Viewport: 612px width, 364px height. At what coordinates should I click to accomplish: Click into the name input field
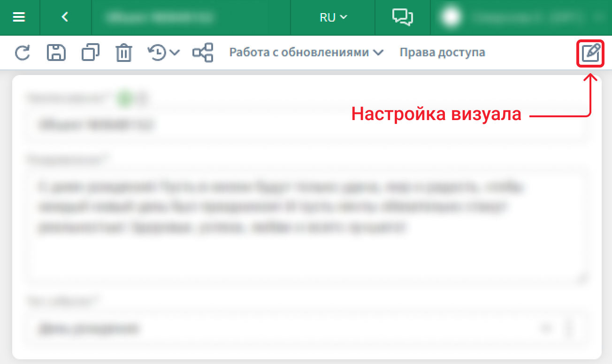point(305,125)
